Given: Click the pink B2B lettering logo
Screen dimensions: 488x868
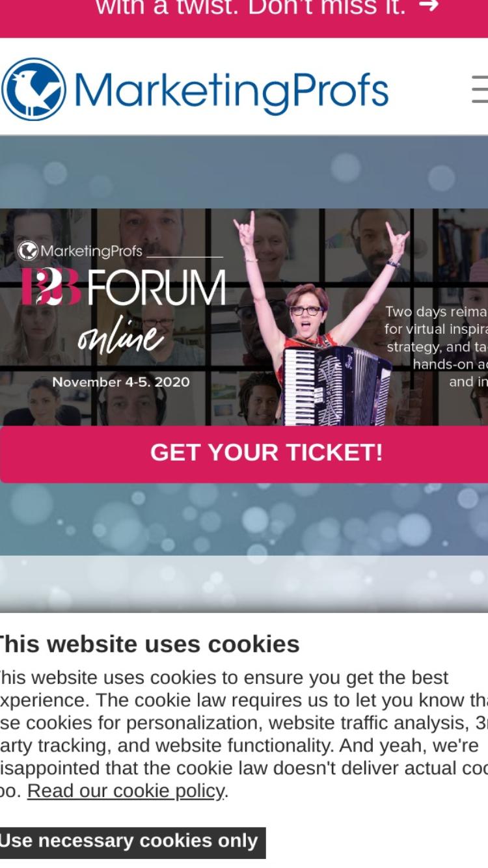Looking at the screenshot, I should pyautogui.click(x=51, y=286).
